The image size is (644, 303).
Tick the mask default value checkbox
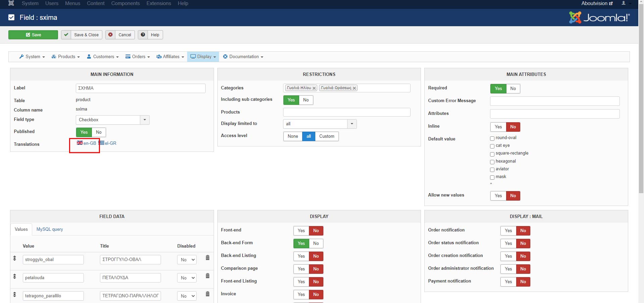tap(492, 177)
